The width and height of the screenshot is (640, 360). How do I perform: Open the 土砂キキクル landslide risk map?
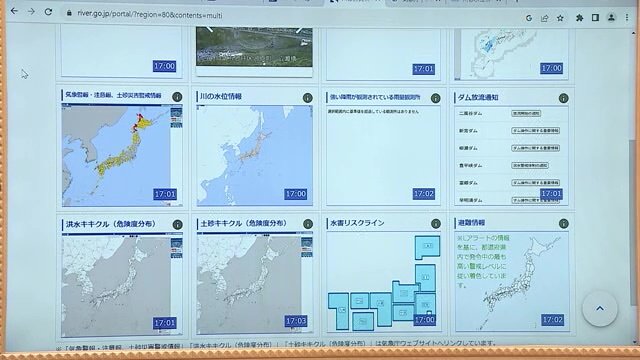pyautogui.click(x=255, y=283)
